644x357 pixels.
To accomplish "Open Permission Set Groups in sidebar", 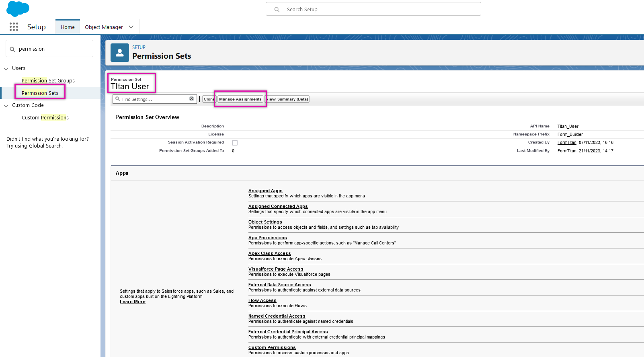I will click(x=48, y=80).
